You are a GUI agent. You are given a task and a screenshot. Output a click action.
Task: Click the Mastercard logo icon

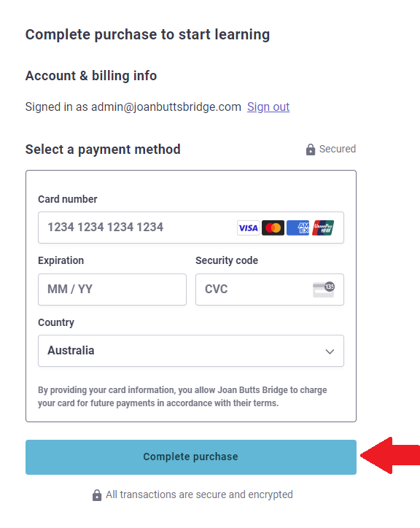click(273, 228)
